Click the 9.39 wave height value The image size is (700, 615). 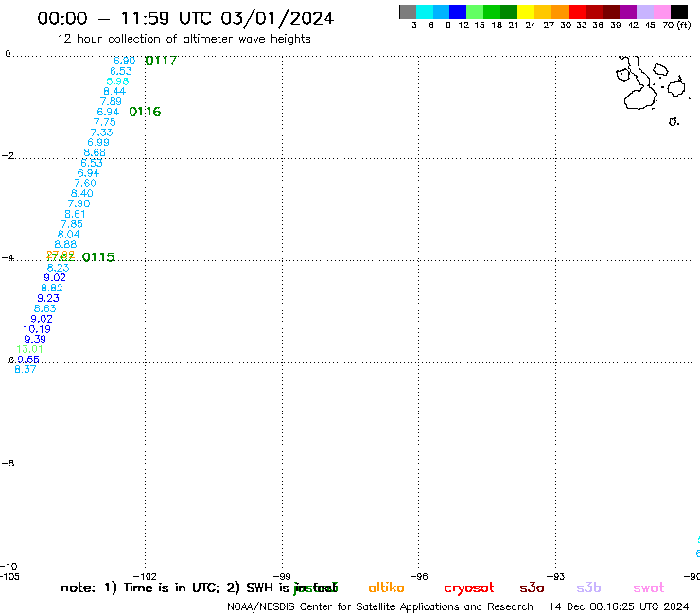point(35,339)
